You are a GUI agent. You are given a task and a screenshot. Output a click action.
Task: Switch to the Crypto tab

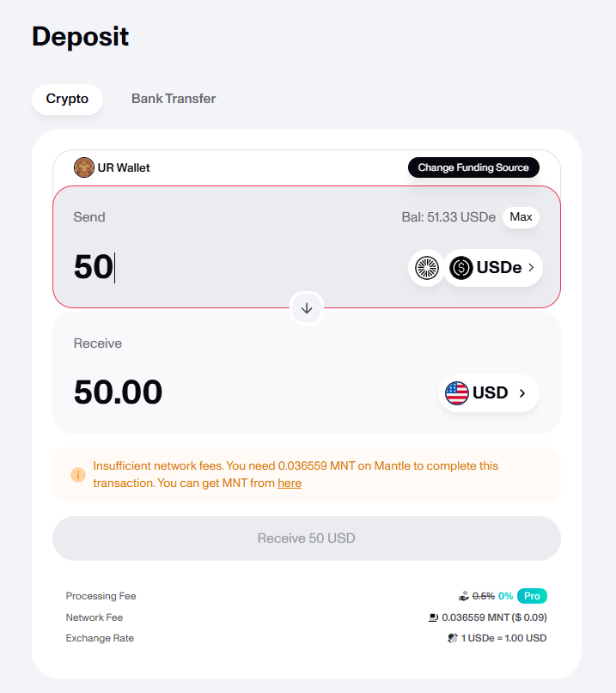click(x=67, y=99)
